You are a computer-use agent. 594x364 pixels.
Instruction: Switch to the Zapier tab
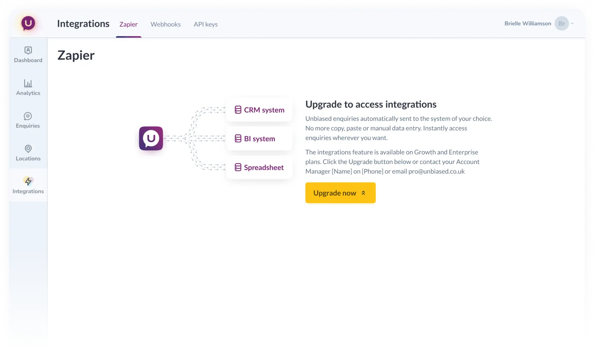[128, 24]
